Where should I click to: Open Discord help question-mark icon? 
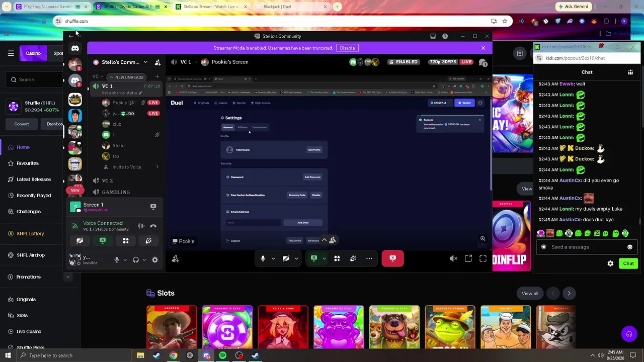[x=445, y=36]
